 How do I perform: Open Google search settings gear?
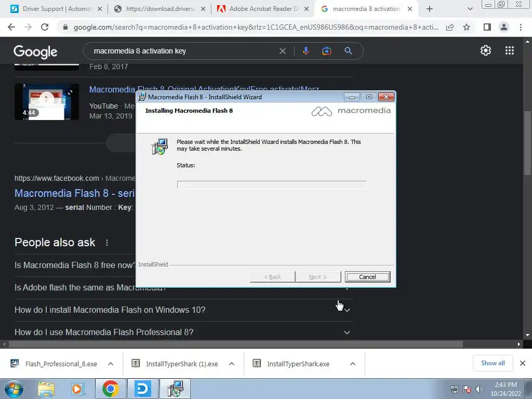(x=486, y=50)
